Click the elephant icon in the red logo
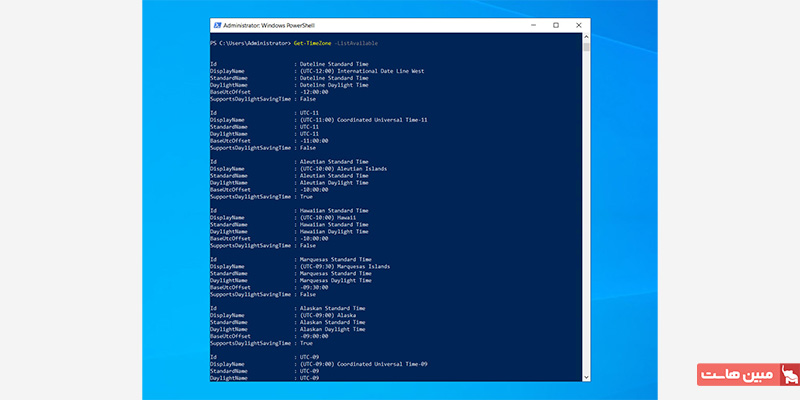The width and height of the screenshot is (800, 400). pos(789,375)
